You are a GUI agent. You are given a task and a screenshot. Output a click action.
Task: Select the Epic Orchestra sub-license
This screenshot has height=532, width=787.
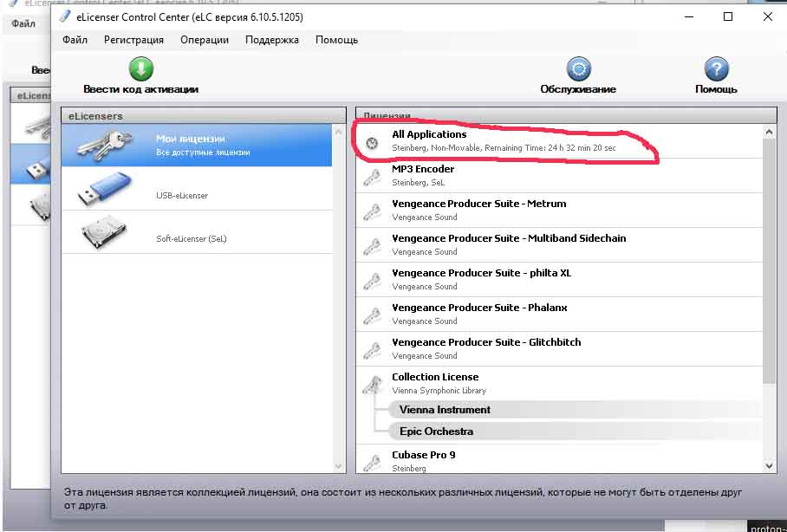tap(576, 431)
